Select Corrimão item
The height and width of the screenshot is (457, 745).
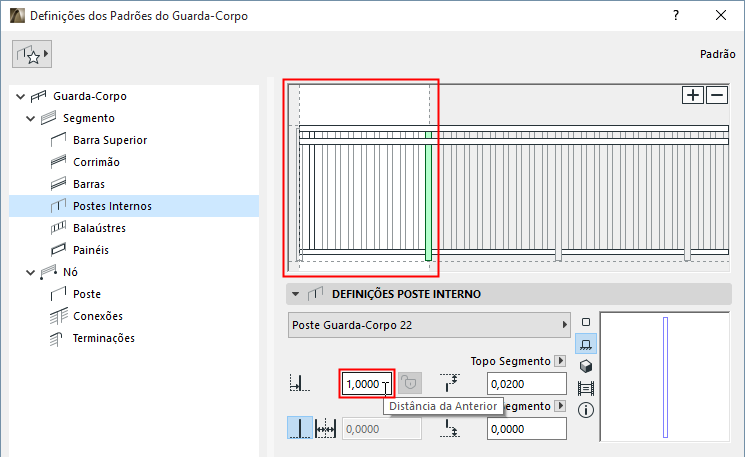pyautogui.click(x=96, y=162)
